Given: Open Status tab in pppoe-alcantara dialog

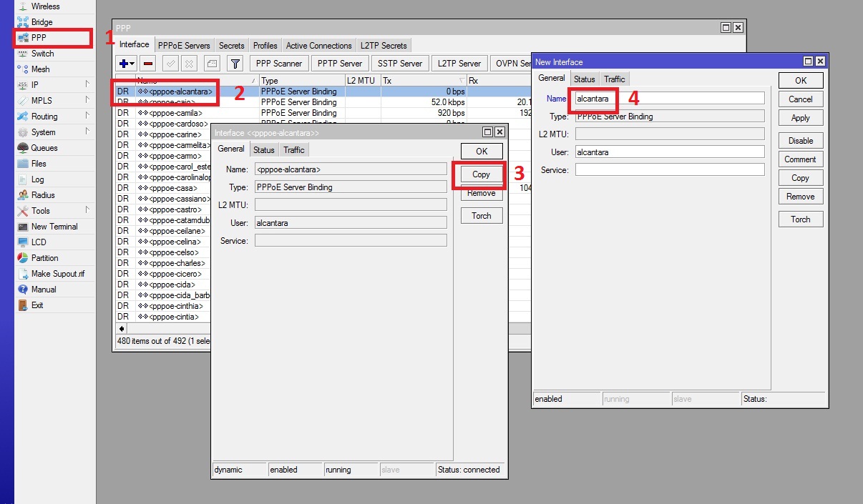Looking at the screenshot, I should 263,150.
